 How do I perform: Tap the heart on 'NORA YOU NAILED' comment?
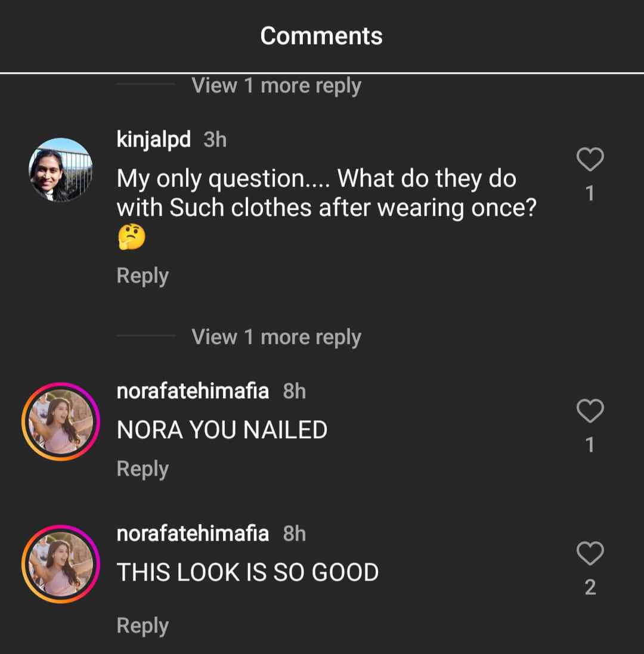coord(591,410)
